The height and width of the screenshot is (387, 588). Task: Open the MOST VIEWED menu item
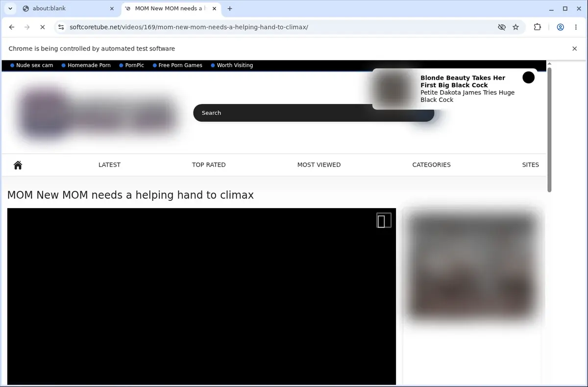319,165
